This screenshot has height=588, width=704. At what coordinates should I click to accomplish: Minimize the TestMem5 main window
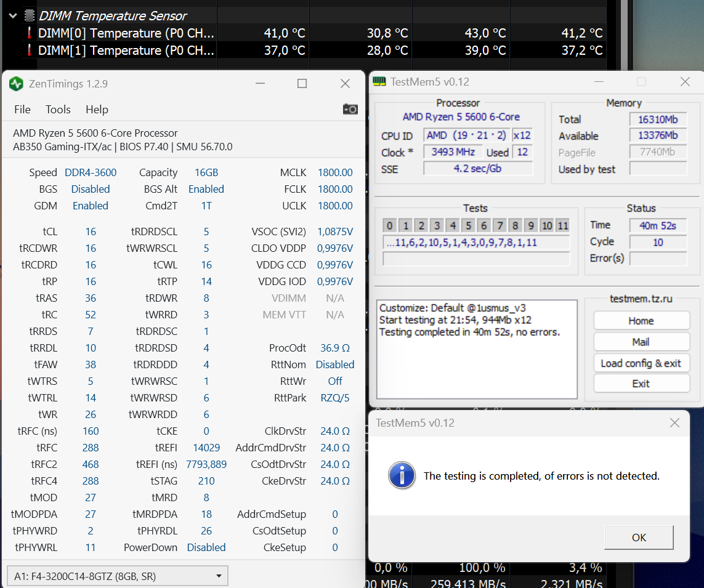coord(599,82)
